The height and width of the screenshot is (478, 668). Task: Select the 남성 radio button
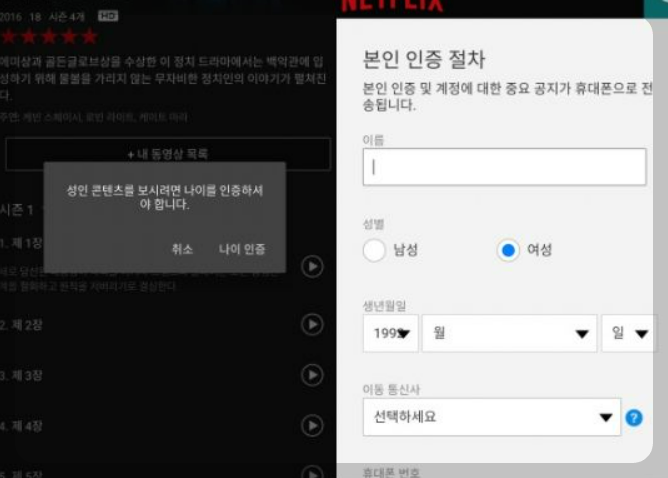pyautogui.click(x=374, y=250)
